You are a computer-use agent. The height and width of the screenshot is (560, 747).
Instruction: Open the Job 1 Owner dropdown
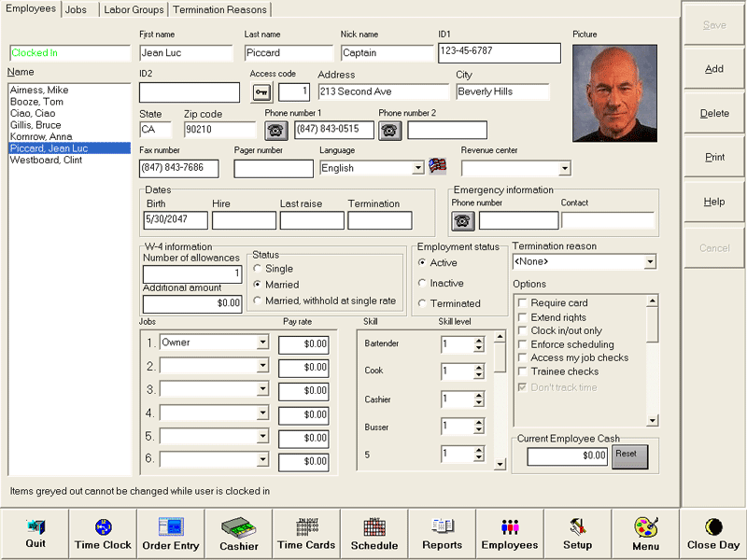[262, 343]
